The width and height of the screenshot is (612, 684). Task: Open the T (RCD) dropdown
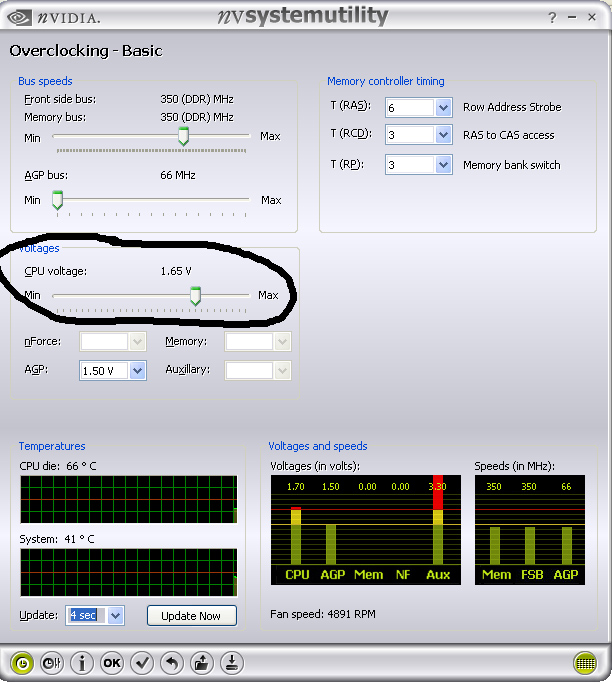pos(443,135)
